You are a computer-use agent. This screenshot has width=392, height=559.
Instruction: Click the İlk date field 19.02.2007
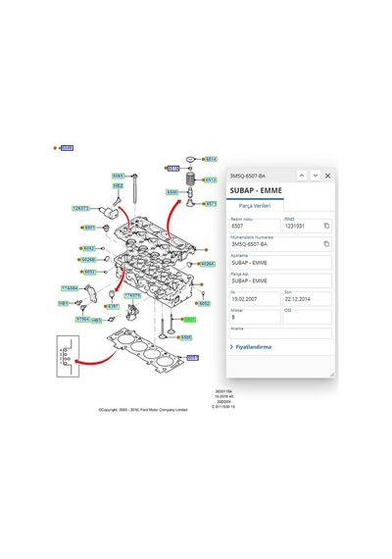[x=255, y=299]
